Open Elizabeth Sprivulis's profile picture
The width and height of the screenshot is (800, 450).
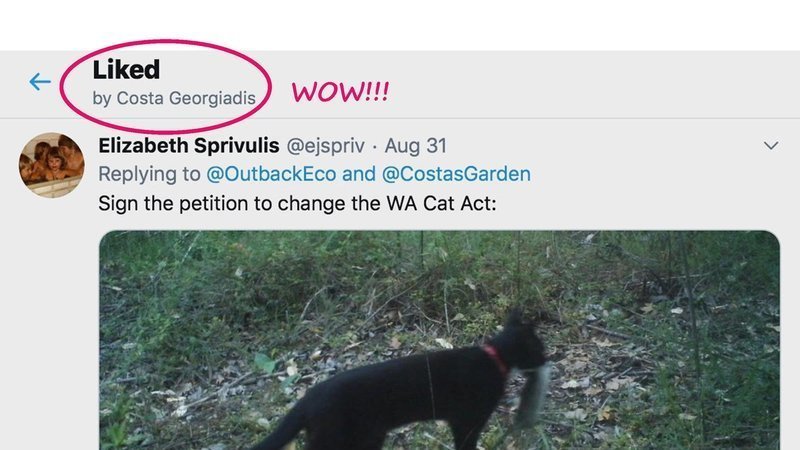[x=52, y=165]
